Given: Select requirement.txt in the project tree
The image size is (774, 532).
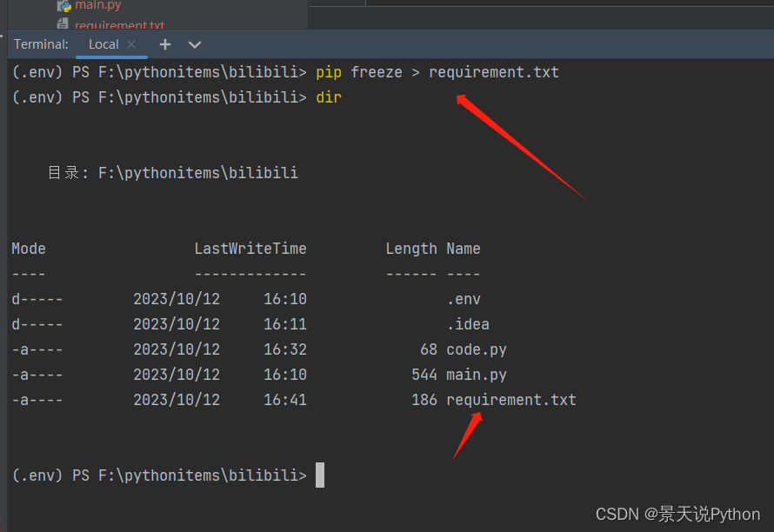Looking at the screenshot, I should [x=119, y=25].
